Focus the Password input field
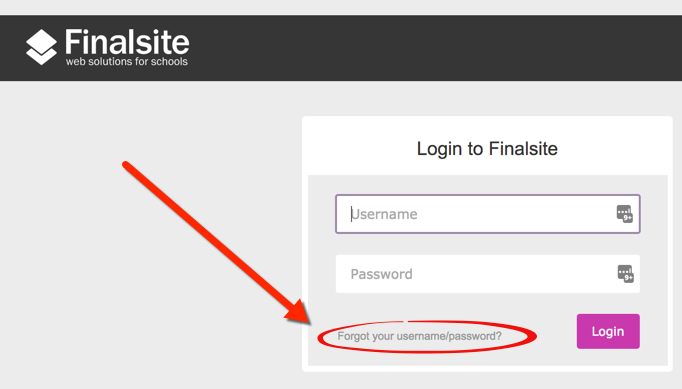Viewport: 682px width, 389px height. pos(488,274)
